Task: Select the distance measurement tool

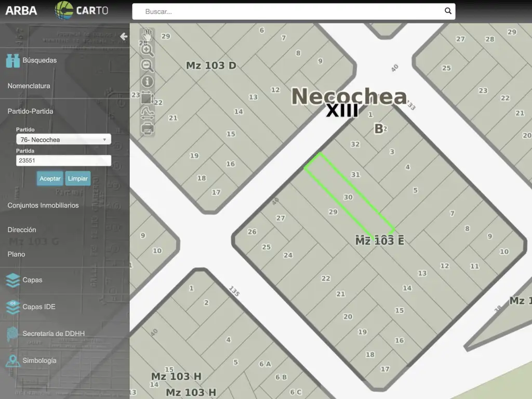Action: pos(148,113)
